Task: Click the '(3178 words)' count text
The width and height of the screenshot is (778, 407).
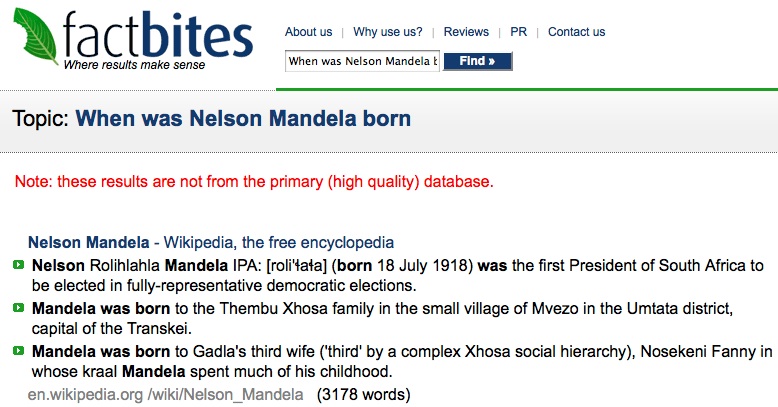Action: tap(364, 395)
